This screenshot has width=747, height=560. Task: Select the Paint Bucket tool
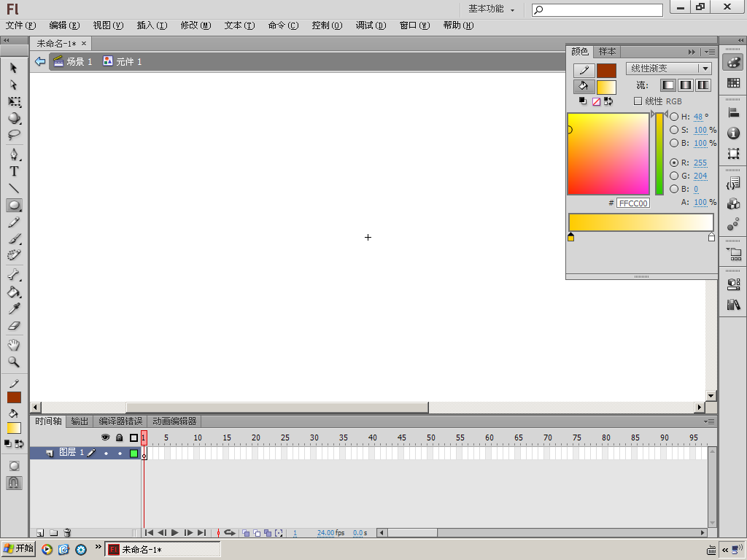pyautogui.click(x=14, y=292)
